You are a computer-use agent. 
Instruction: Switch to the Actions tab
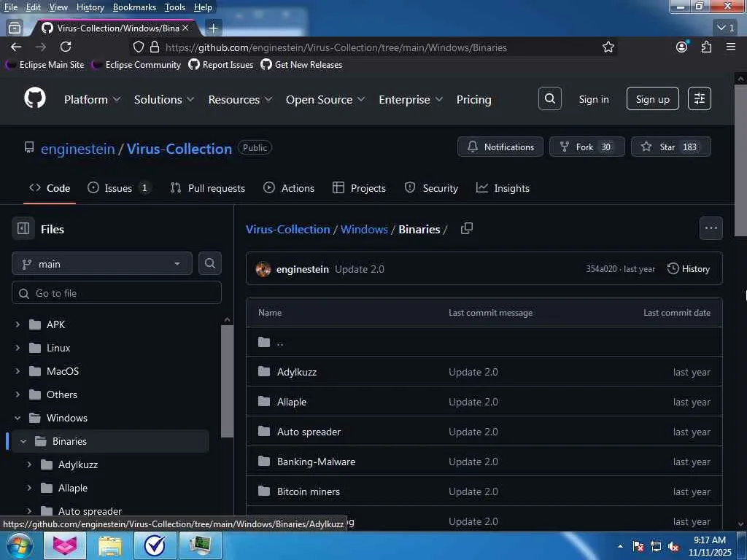click(289, 188)
